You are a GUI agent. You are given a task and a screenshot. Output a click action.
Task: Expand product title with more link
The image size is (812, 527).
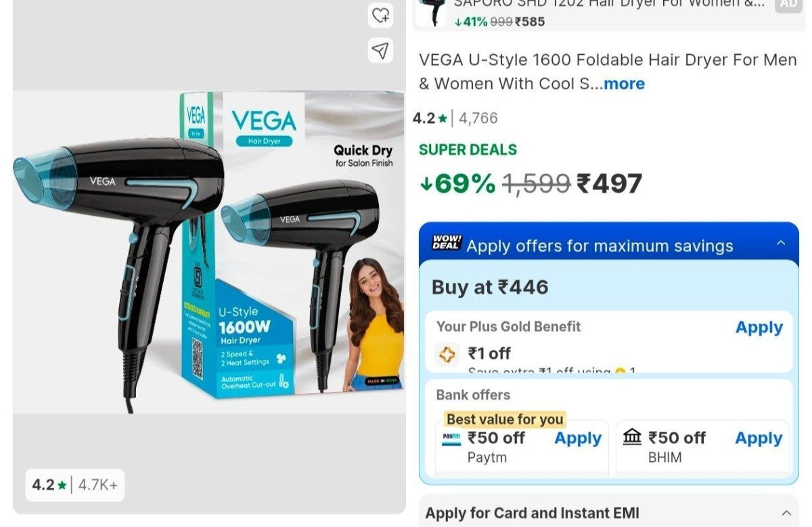pyautogui.click(x=624, y=84)
